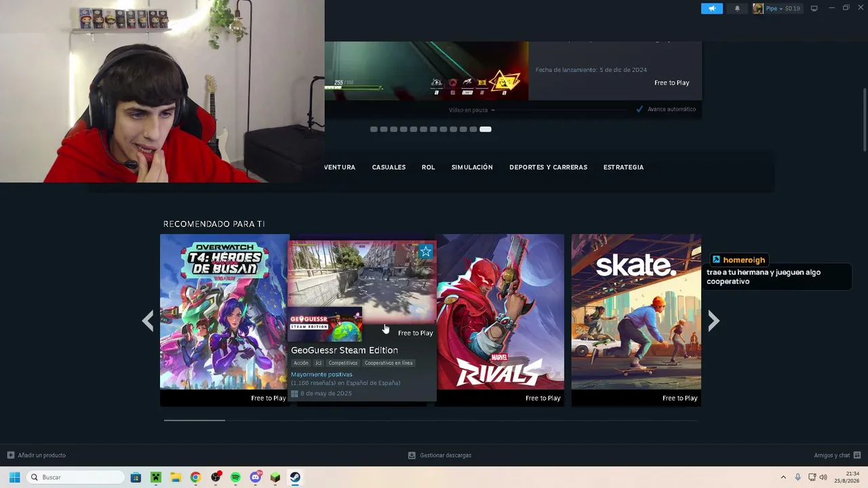Open the Pipe profile avatar

pyautogui.click(x=758, y=8)
